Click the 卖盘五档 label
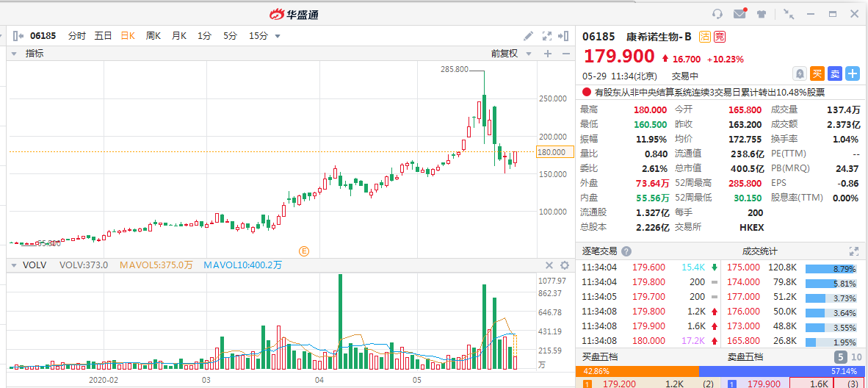 pyautogui.click(x=745, y=358)
